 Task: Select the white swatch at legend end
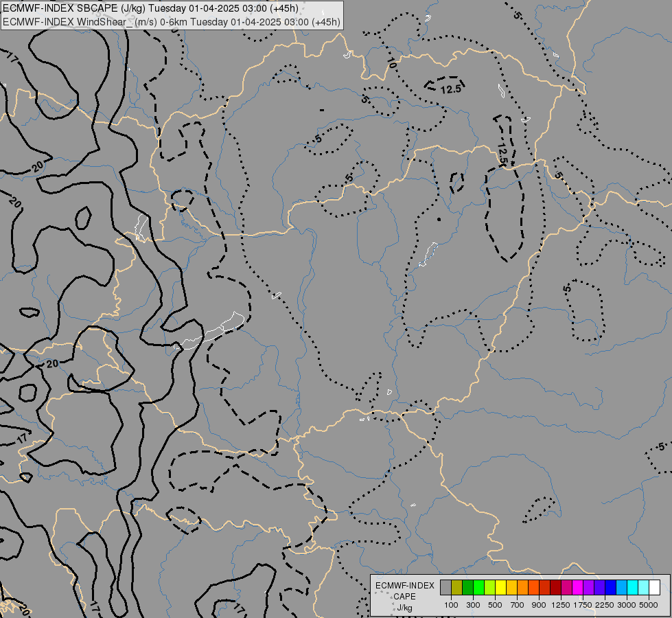[654, 587]
